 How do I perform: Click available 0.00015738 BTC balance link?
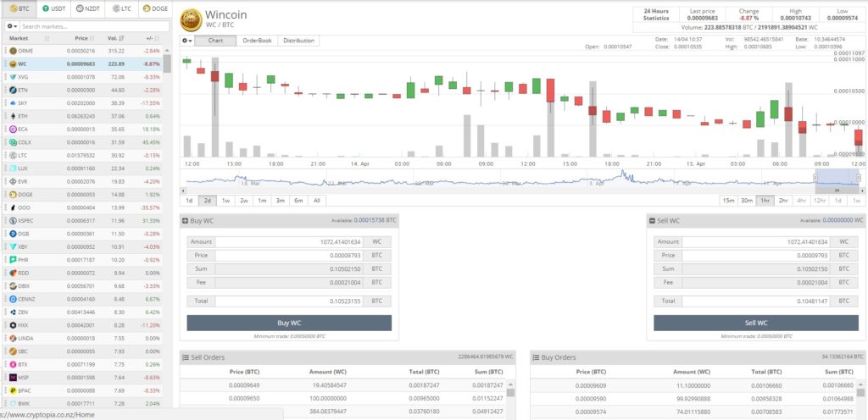376,220
